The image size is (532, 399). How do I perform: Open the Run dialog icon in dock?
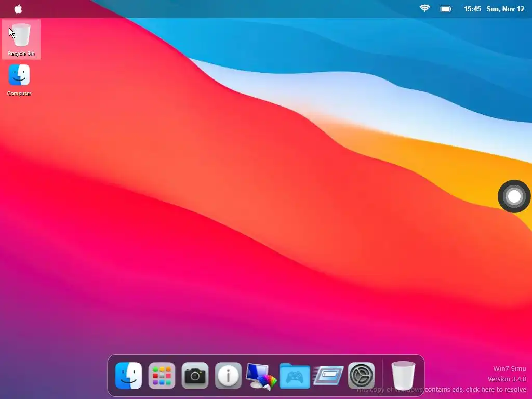[328, 376]
